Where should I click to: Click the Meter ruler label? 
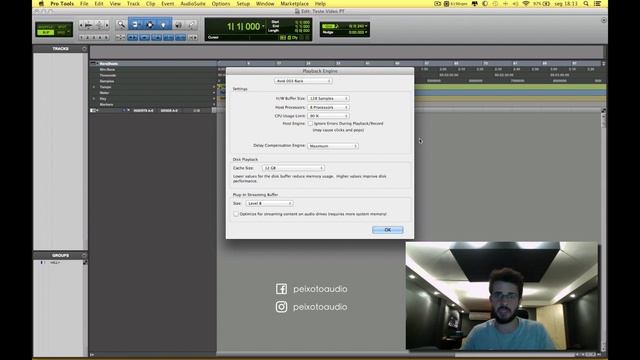[104, 93]
